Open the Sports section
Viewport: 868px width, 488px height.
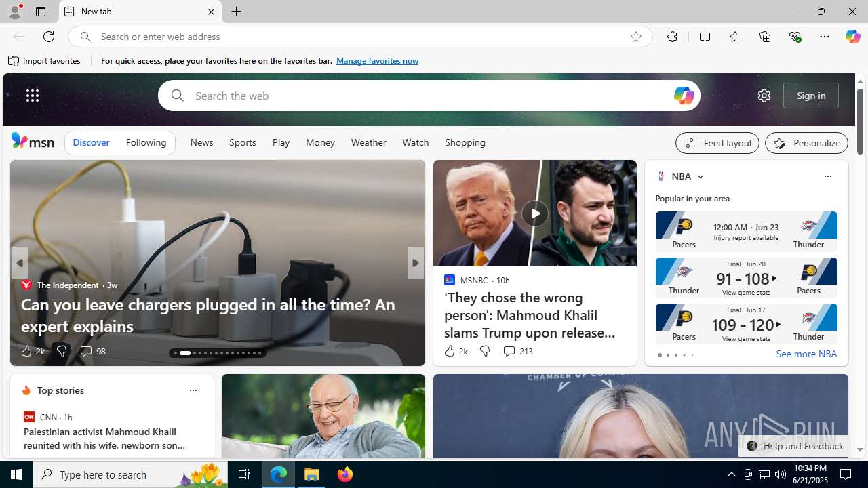point(242,142)
